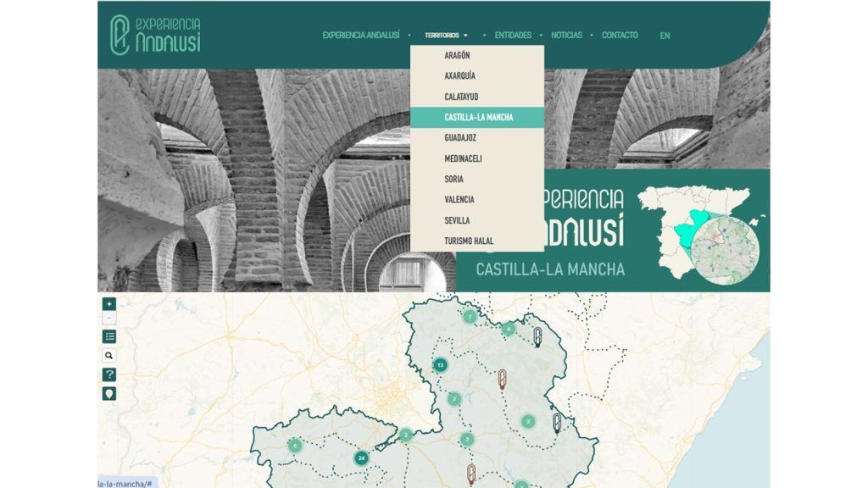Open the map cluster labeled 7

pyautogui.click(x=470, y=317)
